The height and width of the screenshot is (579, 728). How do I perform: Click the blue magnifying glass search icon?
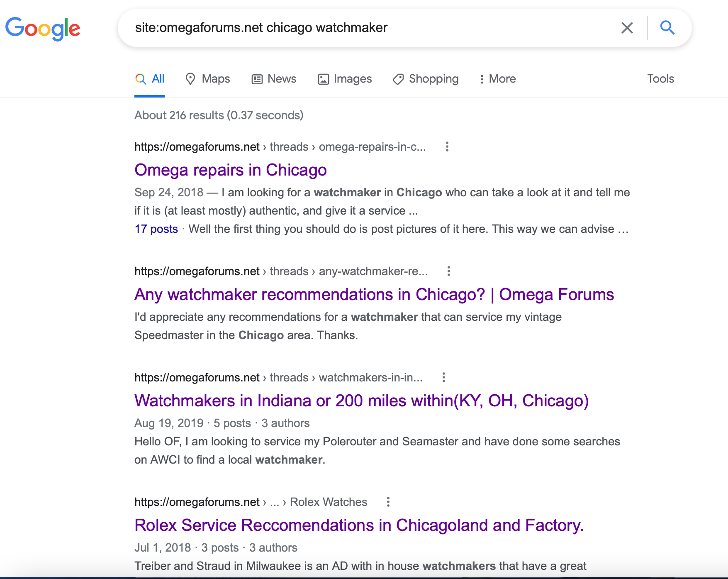667,28
